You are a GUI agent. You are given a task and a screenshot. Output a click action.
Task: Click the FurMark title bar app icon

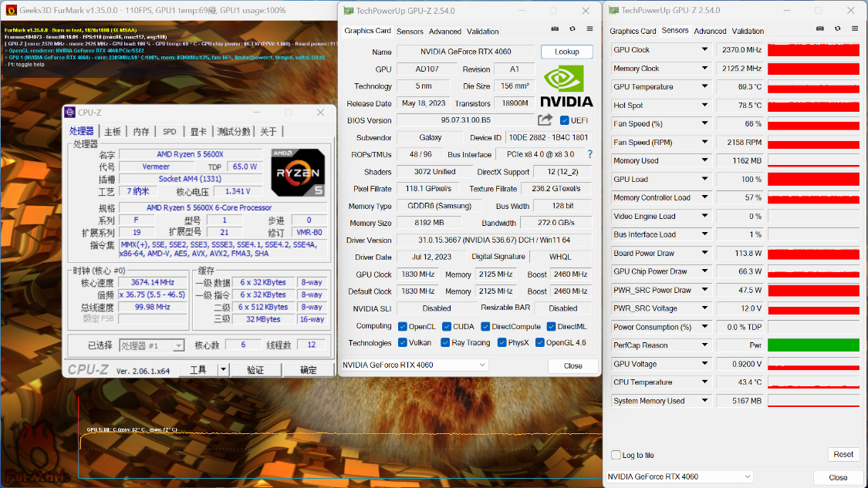click(11, 10)
